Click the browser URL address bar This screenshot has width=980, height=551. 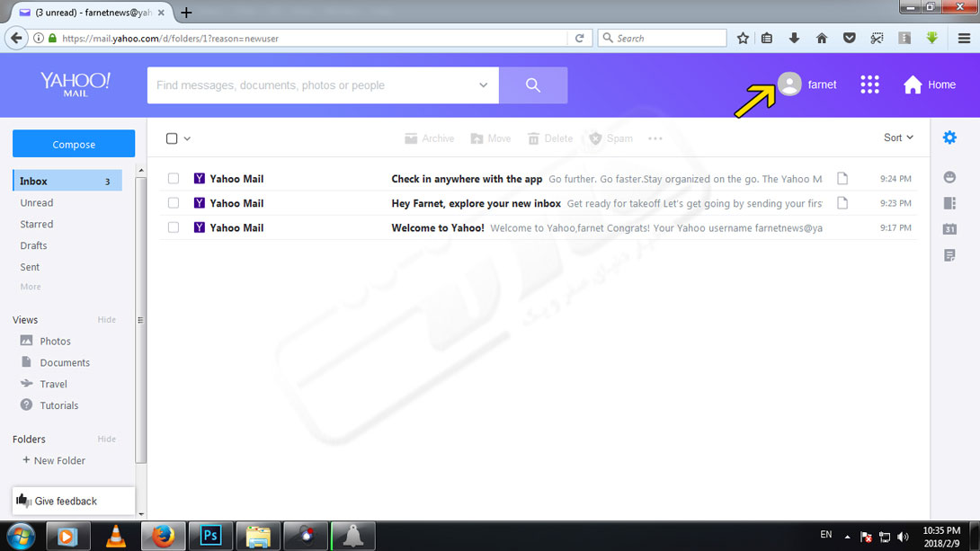(x=313, y=38)
